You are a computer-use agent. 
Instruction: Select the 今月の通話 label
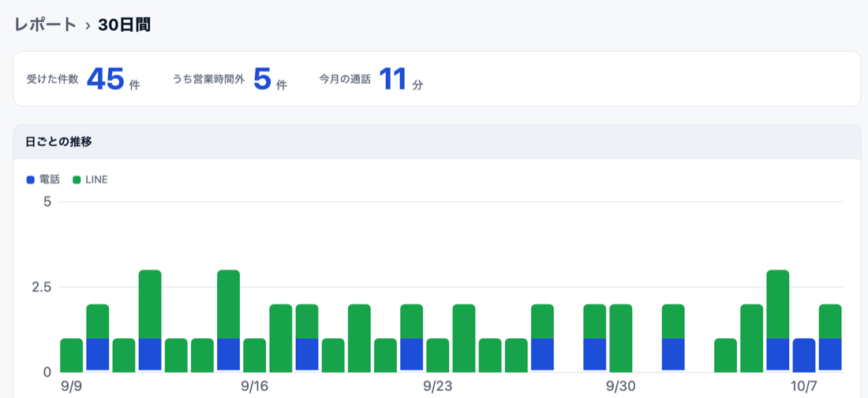345,79
